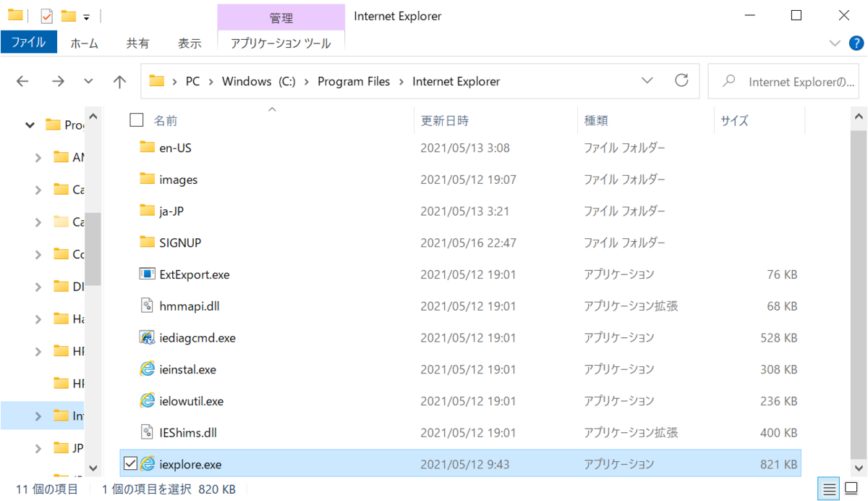
Task: Click the SIGNUP folder icon
Action: (147, 242)
